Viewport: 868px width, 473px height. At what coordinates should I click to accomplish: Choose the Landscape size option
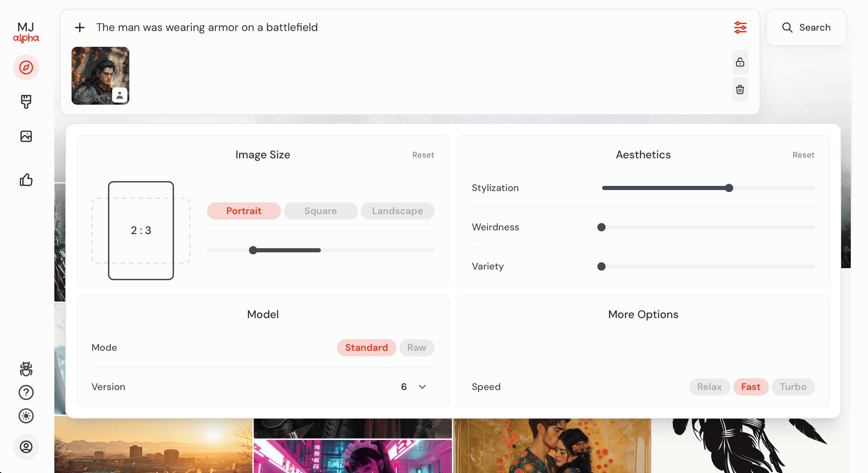[398, 211]
